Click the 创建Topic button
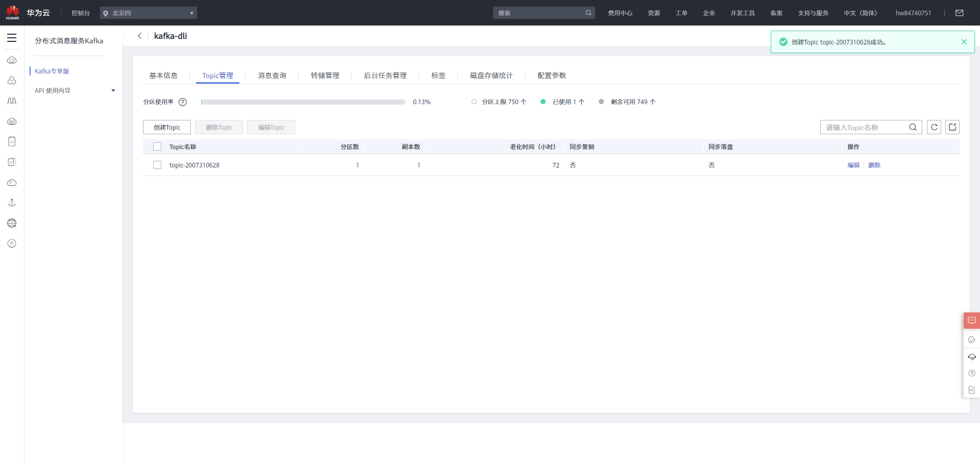The image size is (980, 464). [167, 127]
